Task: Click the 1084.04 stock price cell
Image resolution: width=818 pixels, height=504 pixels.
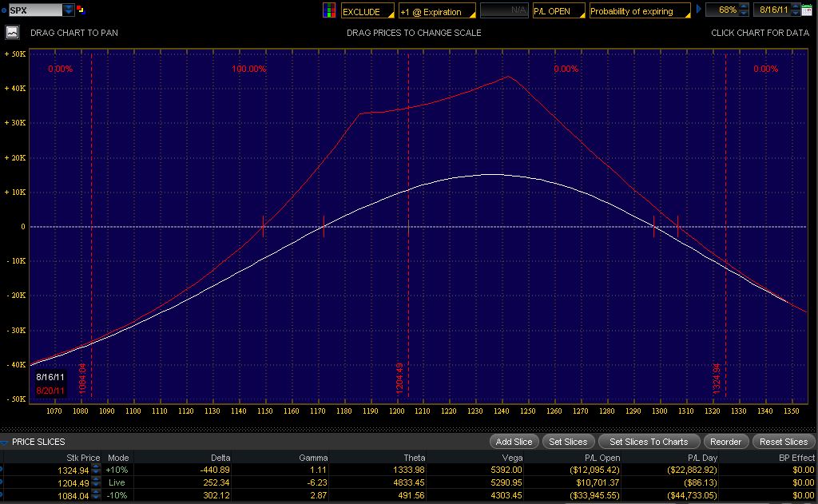Action: click(x=73, y=496)
